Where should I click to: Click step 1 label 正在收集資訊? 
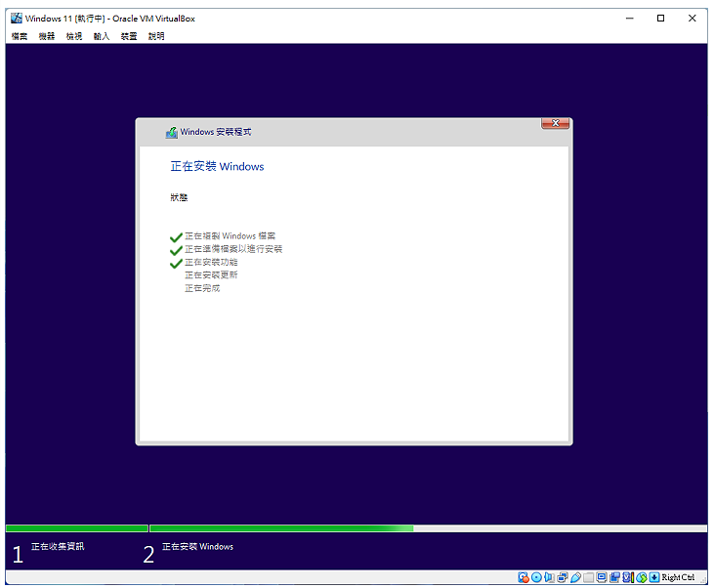[x=58, y=546]
